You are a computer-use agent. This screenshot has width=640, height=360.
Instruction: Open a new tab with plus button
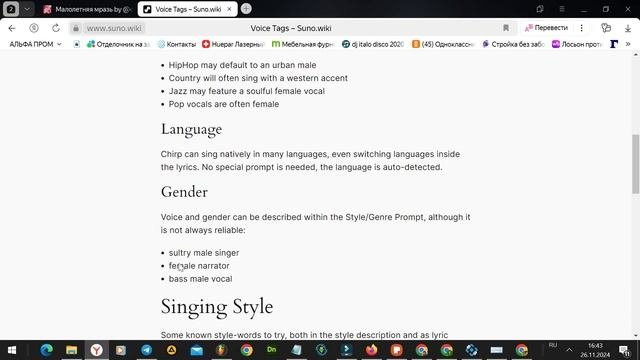coord(246,9)
